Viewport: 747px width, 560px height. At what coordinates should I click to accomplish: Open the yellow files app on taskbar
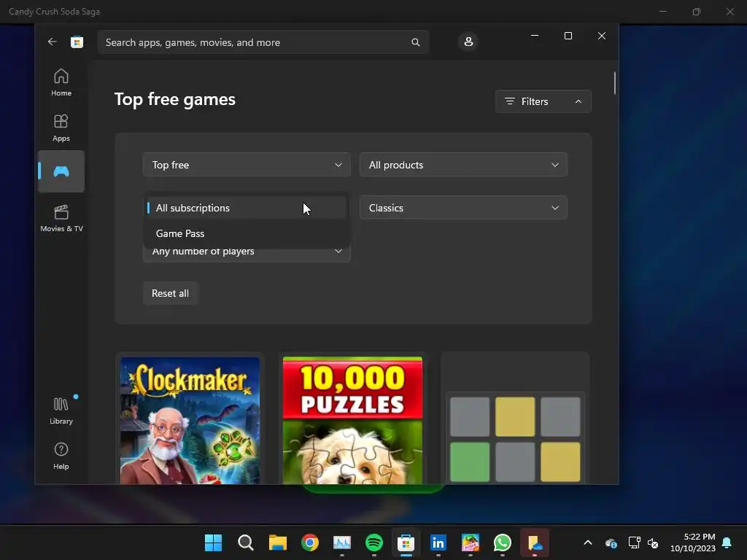535,542
